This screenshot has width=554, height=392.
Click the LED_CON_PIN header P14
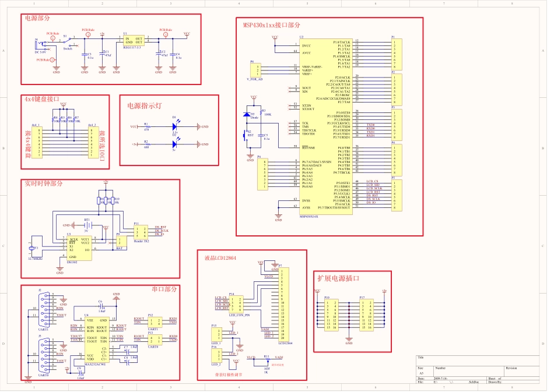(236, 303)
